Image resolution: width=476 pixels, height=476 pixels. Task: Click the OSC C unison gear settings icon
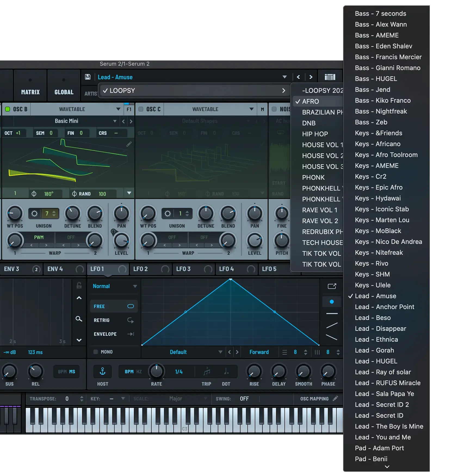point(168,214)
